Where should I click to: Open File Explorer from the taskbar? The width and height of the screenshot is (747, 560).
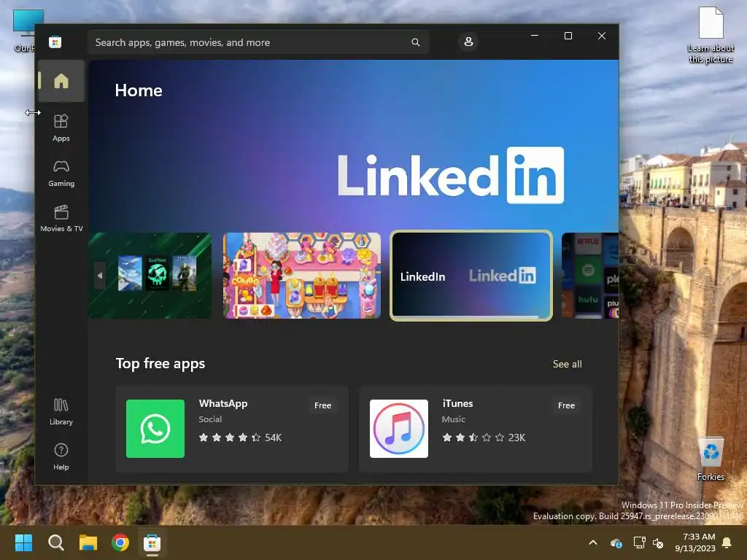[x=88, y=542]
